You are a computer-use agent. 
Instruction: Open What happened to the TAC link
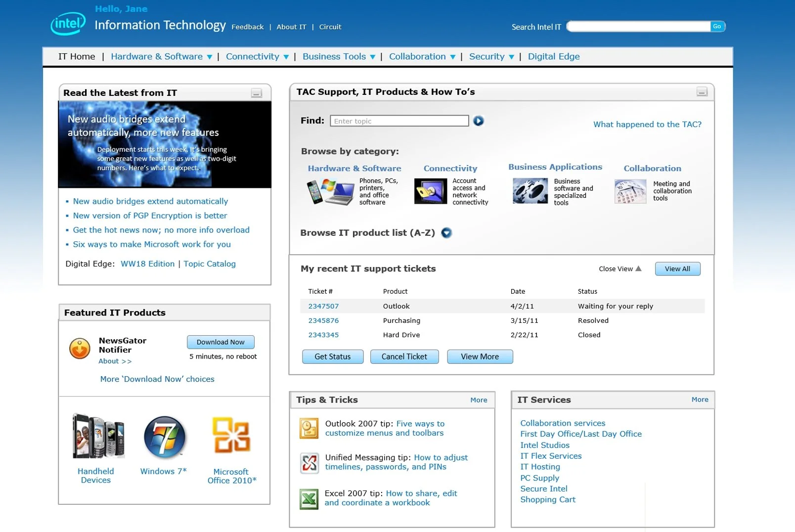(647, 124)
